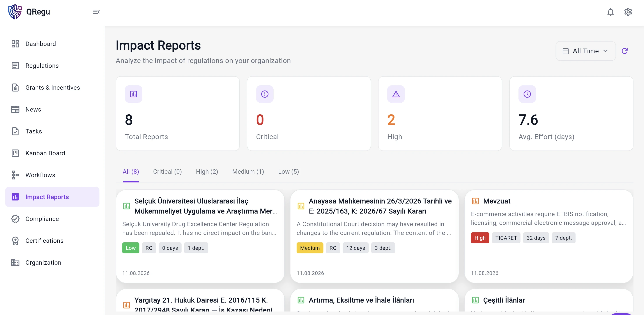644x315 pixels.
Task: Click the 12 days tag
Action: coord(355,248)
